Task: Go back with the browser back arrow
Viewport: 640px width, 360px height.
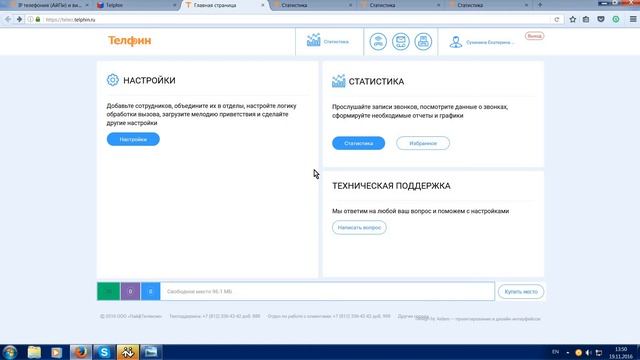Action: [x=8, y=19]
